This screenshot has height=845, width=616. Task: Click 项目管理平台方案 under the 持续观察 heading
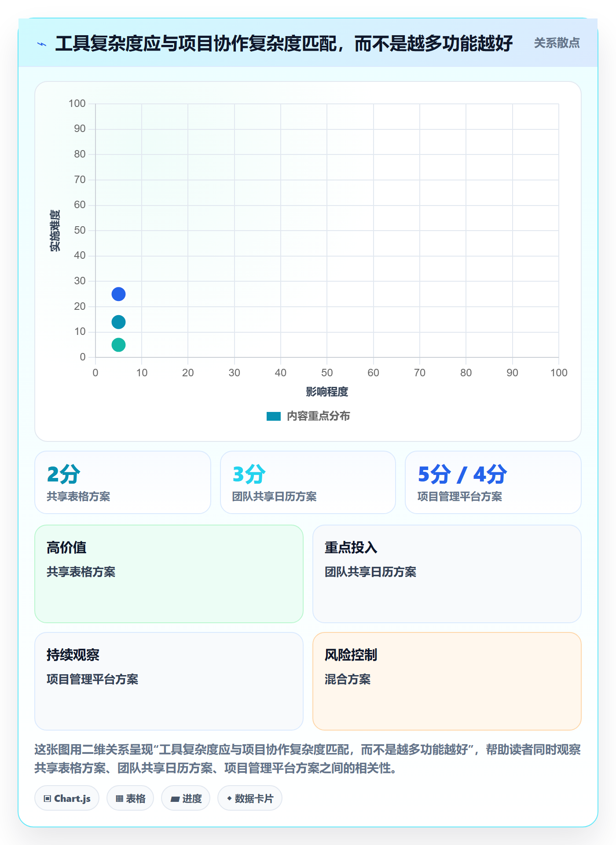[x=92, y=679]
